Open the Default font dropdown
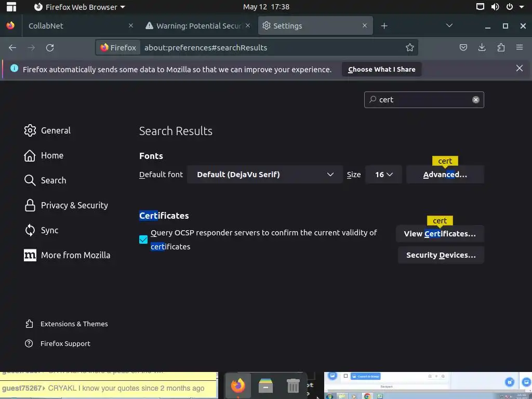Viewport: 532px width, 399px height. click(x=265, y=175)
